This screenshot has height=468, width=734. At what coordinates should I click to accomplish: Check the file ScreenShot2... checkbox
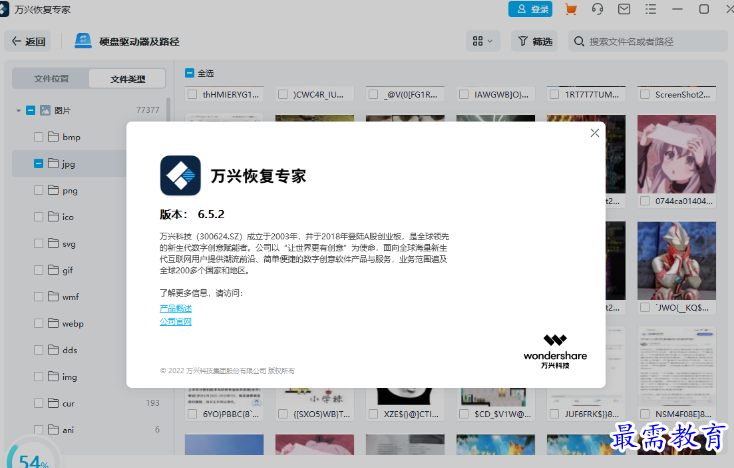[x=645, y=95]
